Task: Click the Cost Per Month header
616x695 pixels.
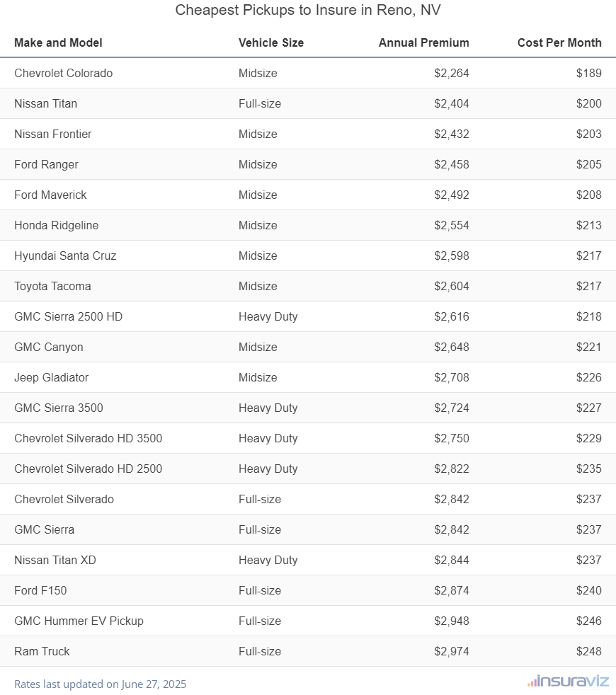Action: pos(559,42)
